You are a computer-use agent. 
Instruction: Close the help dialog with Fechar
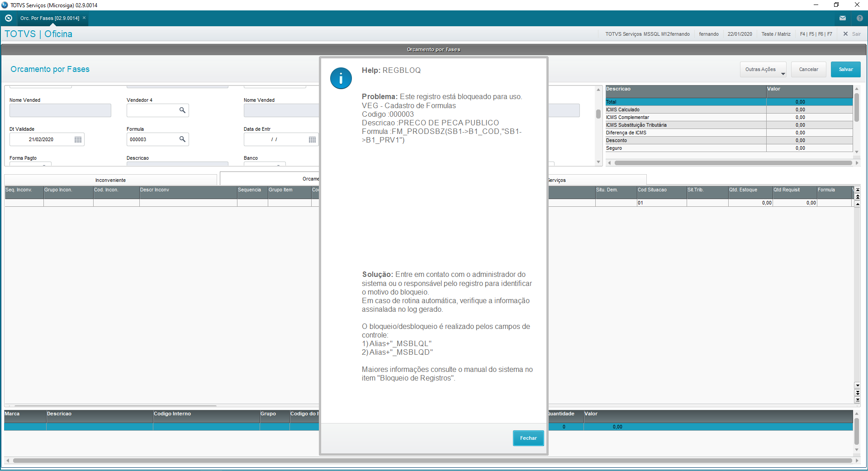(x=528, y=438)
